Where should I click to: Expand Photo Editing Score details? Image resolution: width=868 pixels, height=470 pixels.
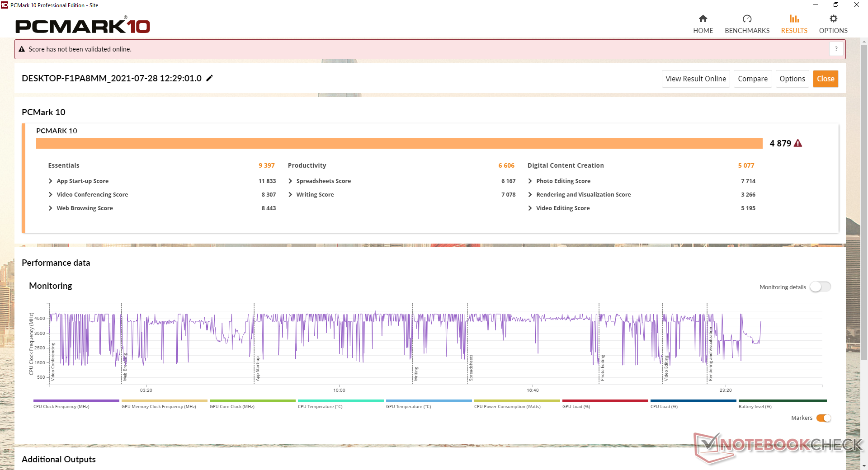(x=530, y=181)
